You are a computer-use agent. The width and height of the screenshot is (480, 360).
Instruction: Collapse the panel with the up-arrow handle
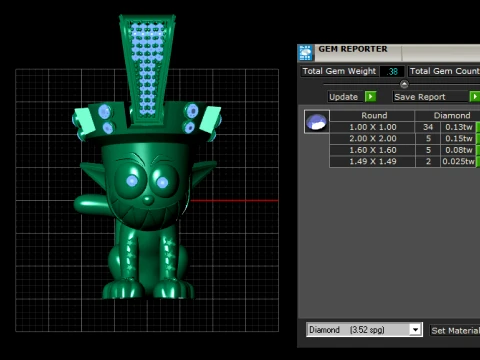tap(404, 84)
